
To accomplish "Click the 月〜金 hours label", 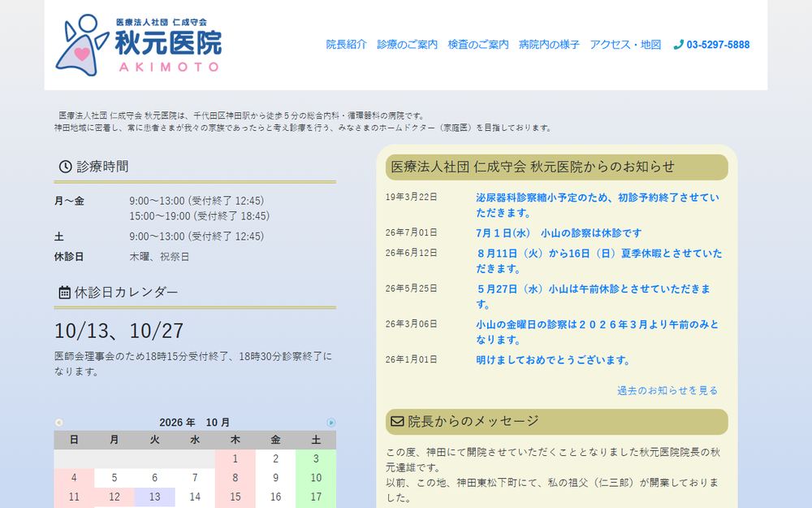I will (x=69, y=201).
